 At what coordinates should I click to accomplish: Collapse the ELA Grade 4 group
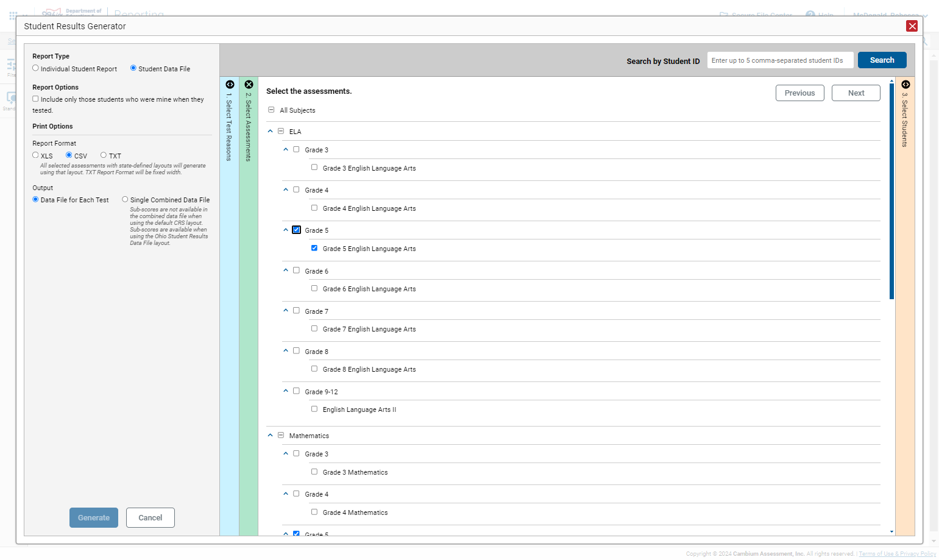point(285,190)
